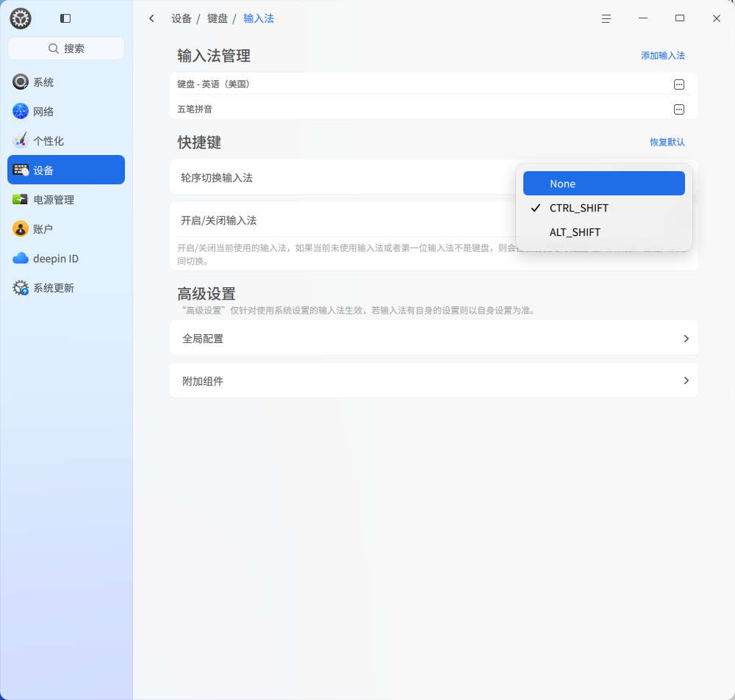This screenshot has width=735, height=700.
Task: Click 开启/关闭输入法 row label
Action: click(x=218, y=220)
